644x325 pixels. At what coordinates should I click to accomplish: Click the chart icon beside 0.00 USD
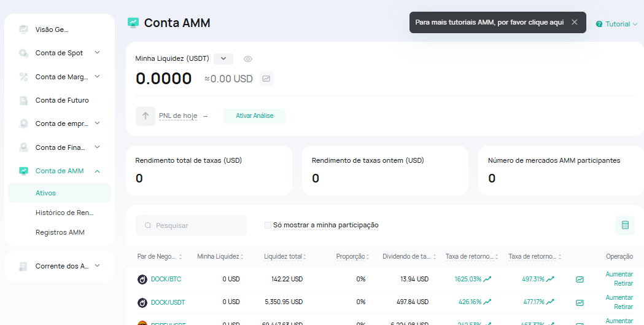pos(266,79)
